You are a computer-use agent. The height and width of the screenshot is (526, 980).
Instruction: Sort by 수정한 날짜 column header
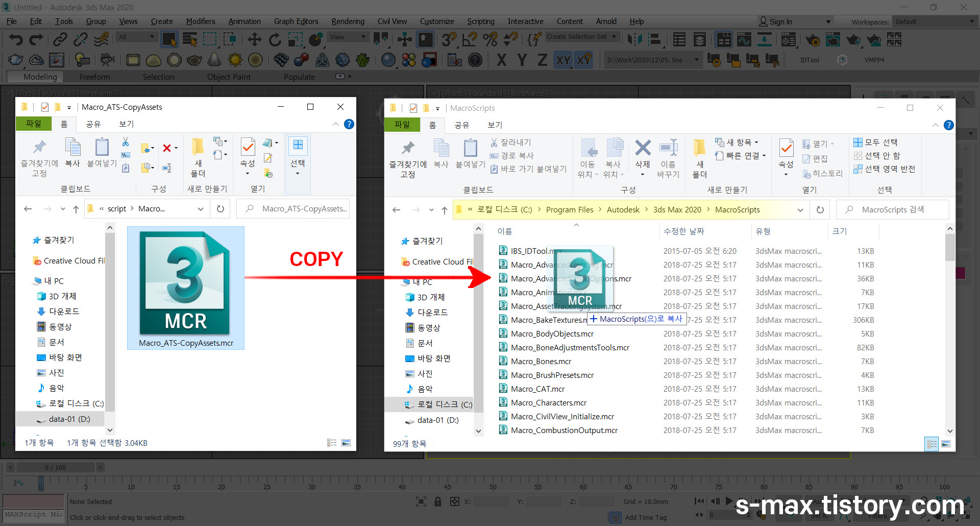click(684, 231)
